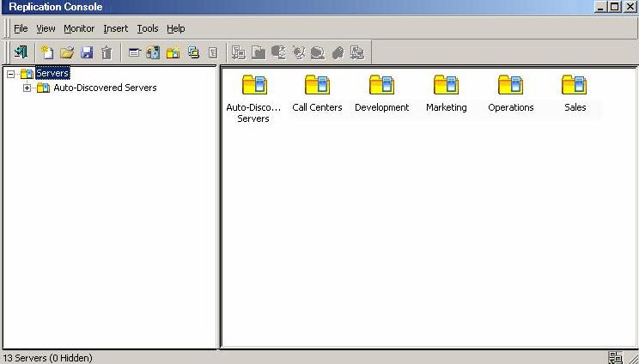Click the Save floppy disk icon
The image size is (639, 364).
pos(87,53)
